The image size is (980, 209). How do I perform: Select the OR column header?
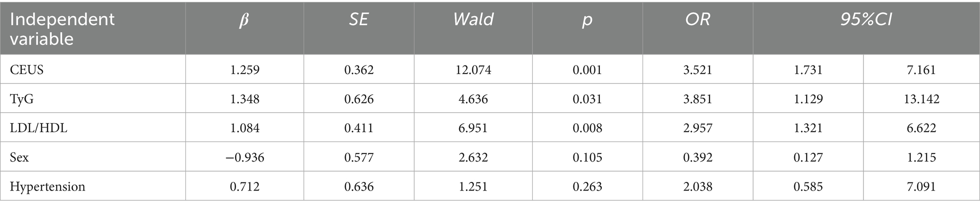[x=698, y=20]
